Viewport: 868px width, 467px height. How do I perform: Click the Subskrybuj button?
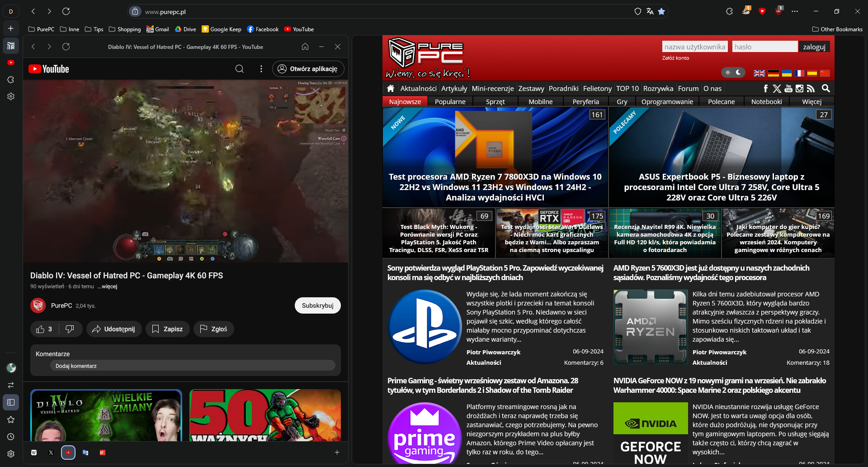[x=317, y=305]
